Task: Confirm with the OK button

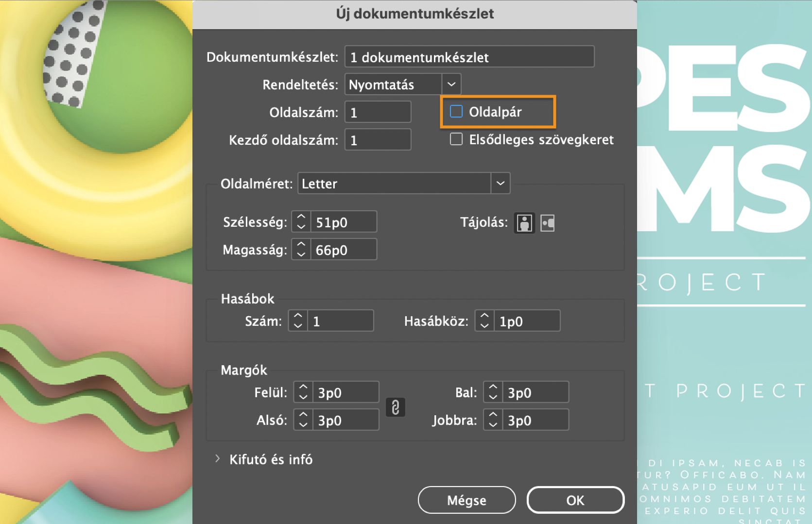Action: point(575,500)
